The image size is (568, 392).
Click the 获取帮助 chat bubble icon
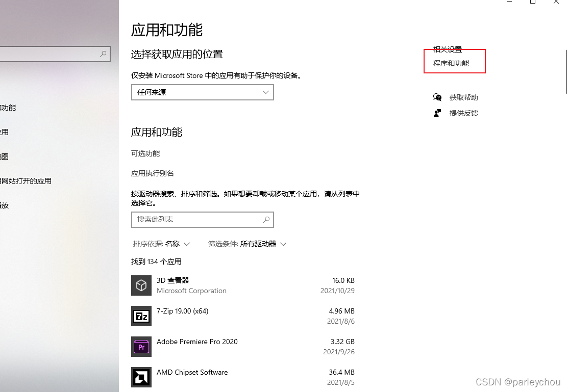[437, 97]
